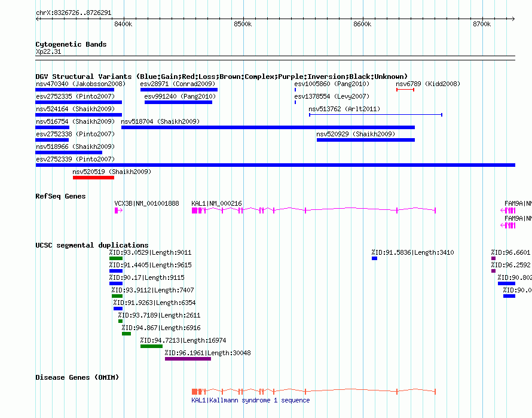The image size is (532, 418).
Task: Select nsv516754 (Shaikh2009) variant label
Action: pyautogui.click(x=75, y=121)
